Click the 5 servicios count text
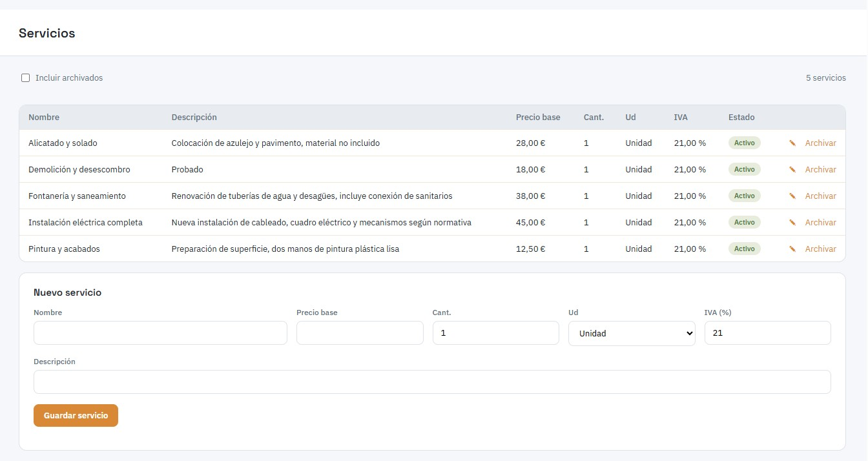 pyautogui.click(x=826, y=78)
